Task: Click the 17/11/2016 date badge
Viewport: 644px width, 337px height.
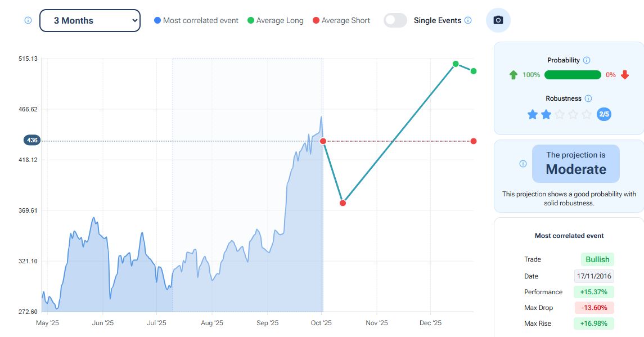Action: 594,276
